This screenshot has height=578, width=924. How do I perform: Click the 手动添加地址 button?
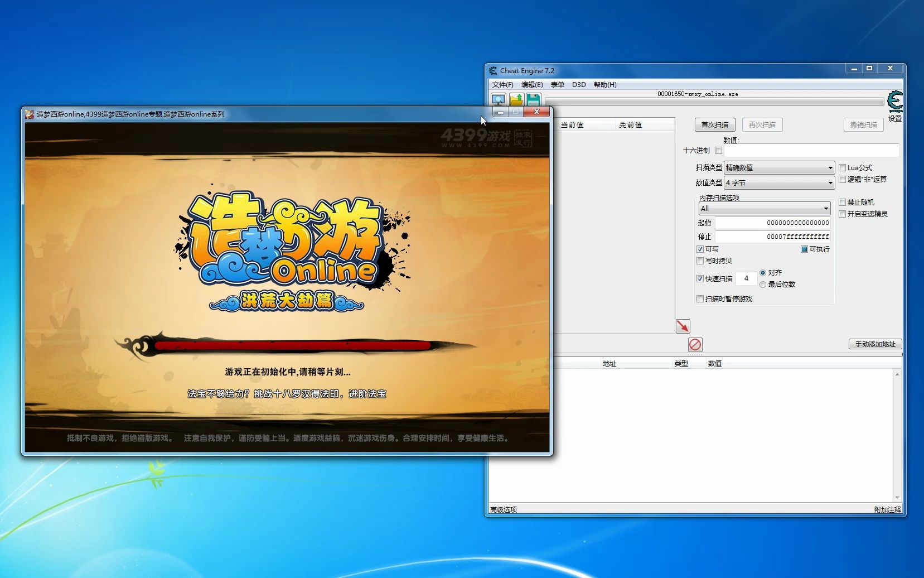[875, 344]
